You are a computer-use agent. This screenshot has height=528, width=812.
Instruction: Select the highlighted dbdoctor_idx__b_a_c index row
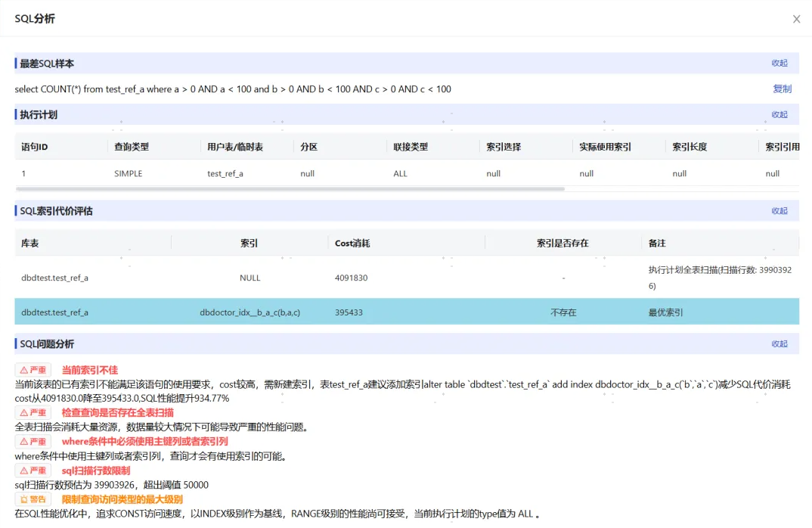click(x=407, y=312)
